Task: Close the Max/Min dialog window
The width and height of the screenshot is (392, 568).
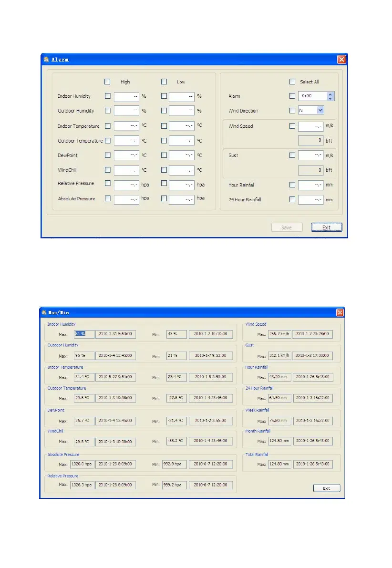Action: (340, 312)
